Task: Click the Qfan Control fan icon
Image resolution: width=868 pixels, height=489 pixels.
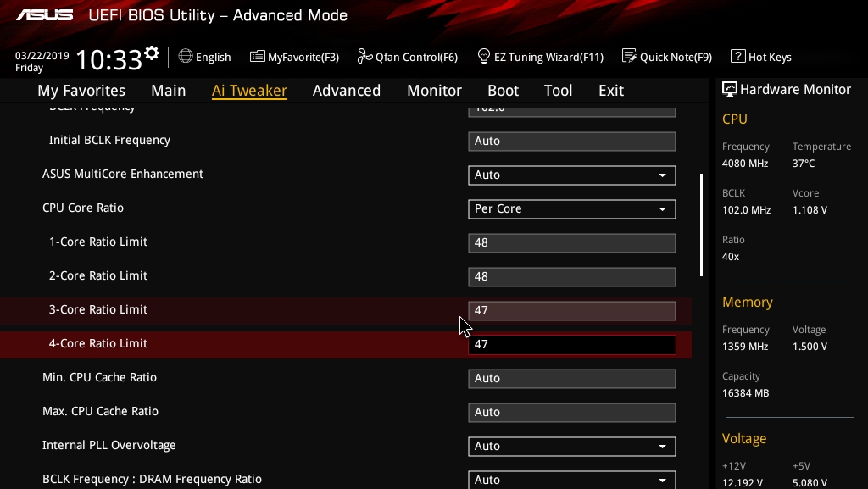Action: click(364, 56)
